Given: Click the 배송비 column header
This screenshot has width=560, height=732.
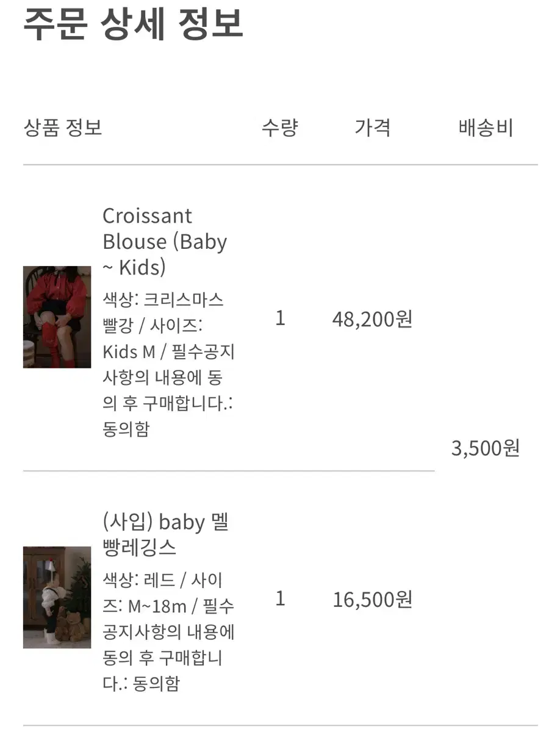Looking at the screenshot, I should [486, 127].
